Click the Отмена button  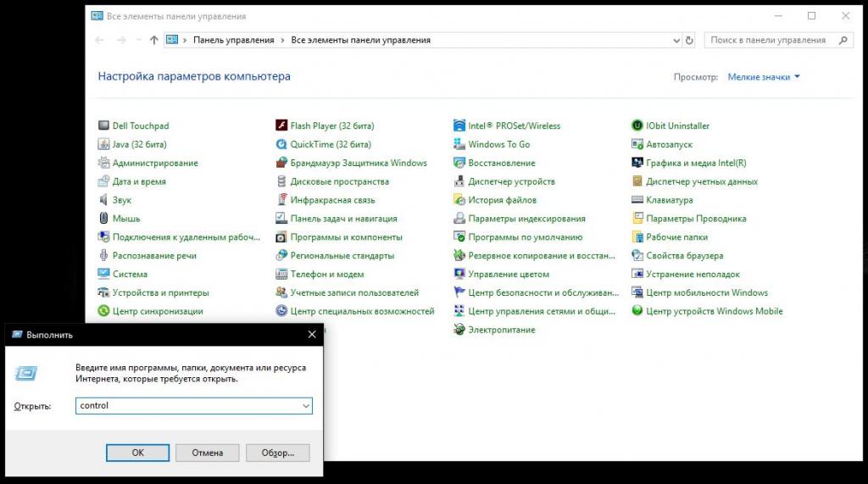(207, 453)
